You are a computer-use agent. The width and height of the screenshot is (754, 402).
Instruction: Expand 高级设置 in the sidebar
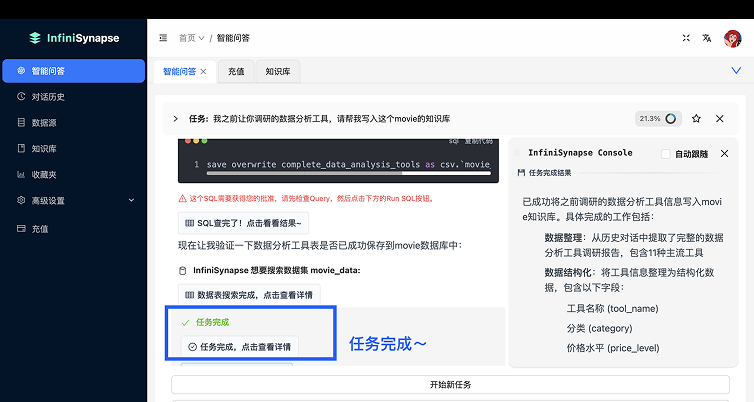tap(74, 201)
